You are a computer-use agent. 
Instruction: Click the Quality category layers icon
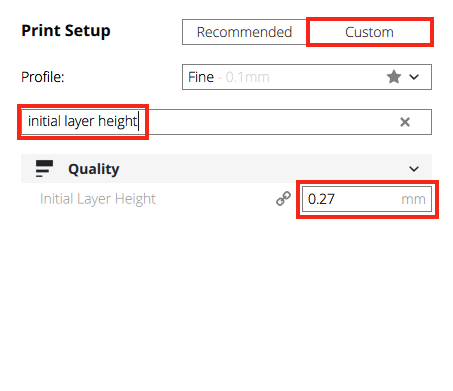point(44,169)
